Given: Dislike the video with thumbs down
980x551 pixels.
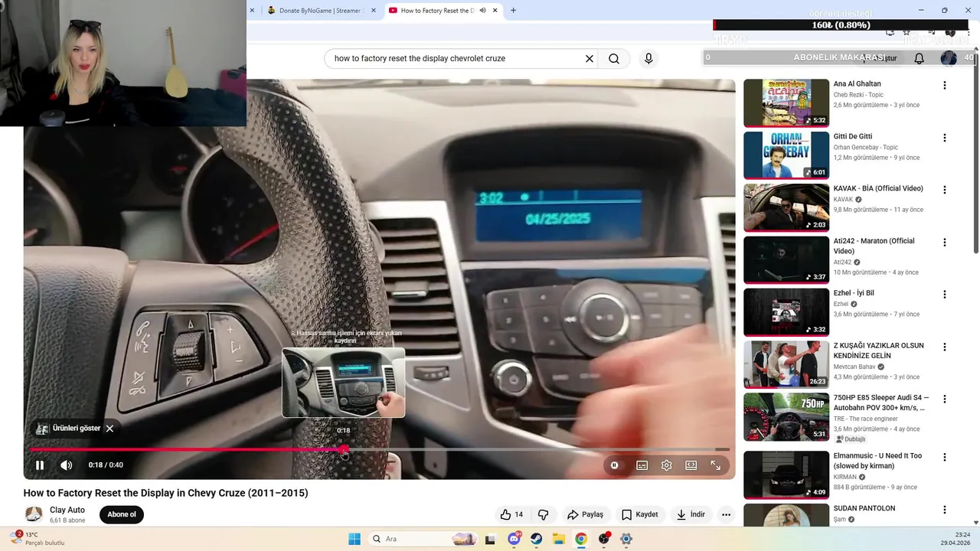Looking at the screenshot, I should pos(544,514).
